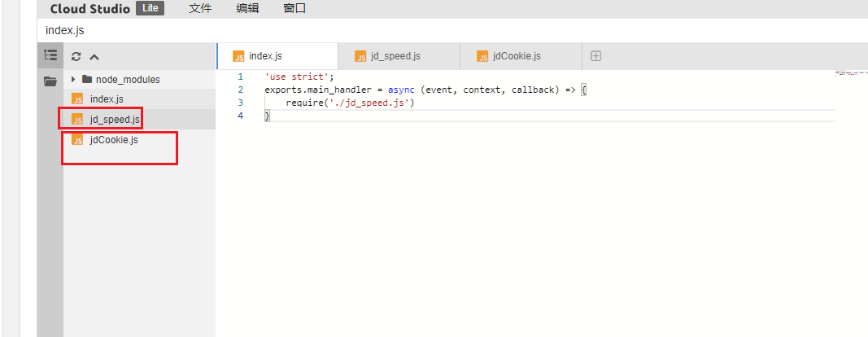Click the open folder explorer sidebar icon
Image resolution: width=868 pixels, height=337 pixels.
(50, 81)
